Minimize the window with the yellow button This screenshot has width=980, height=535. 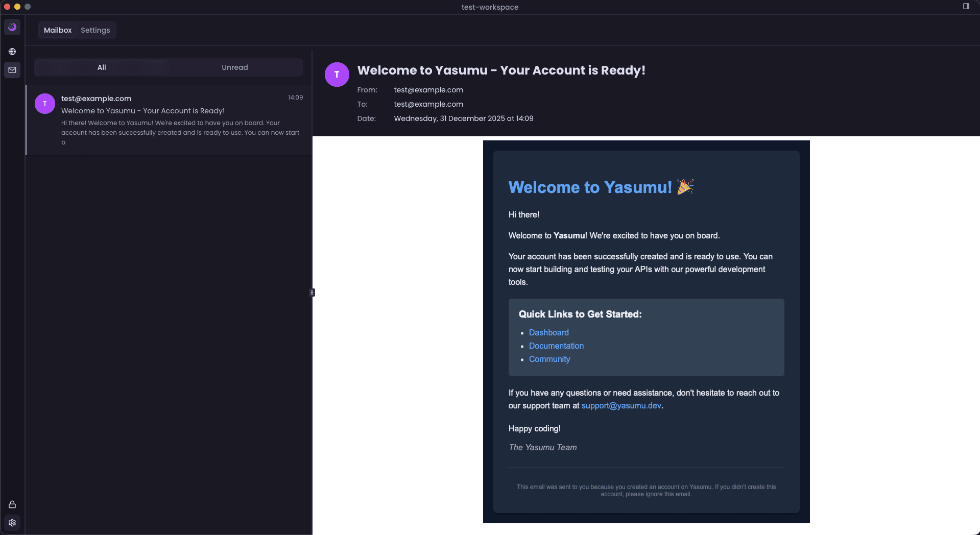pyautogui.click(x=17, y=7)
